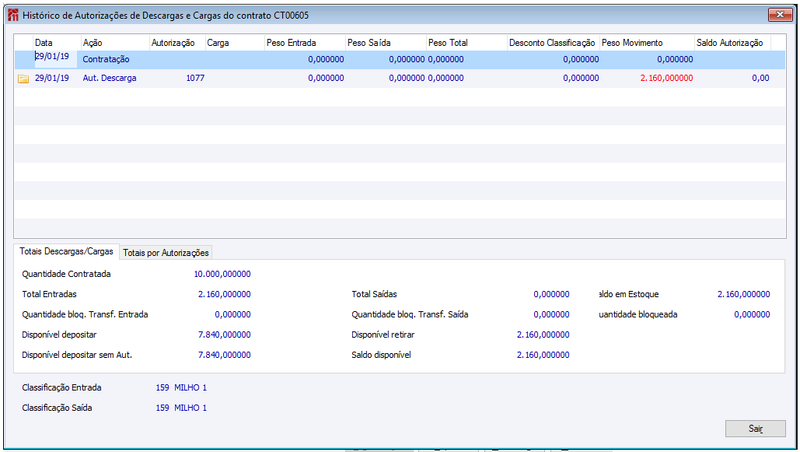The height and width of the screenshot is (452, 800).
Task: Click the Saldo Autorização column header
Action: pos(731,43)
